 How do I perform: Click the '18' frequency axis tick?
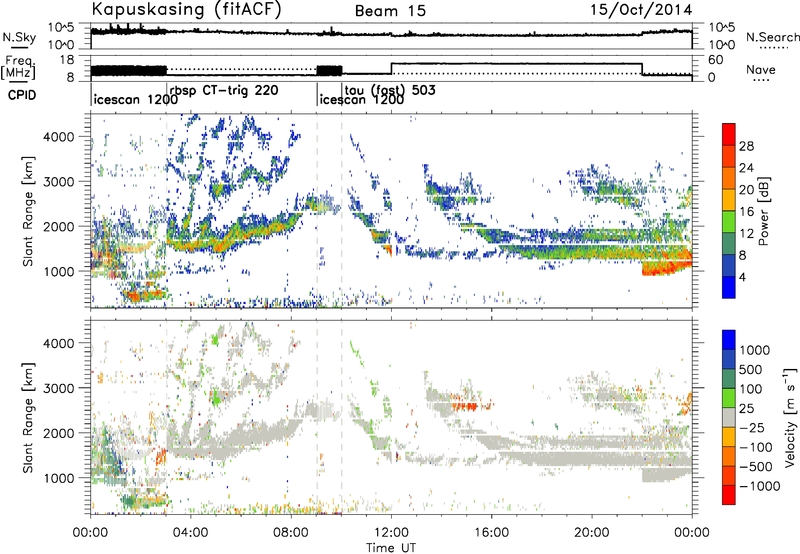point(67,60)
